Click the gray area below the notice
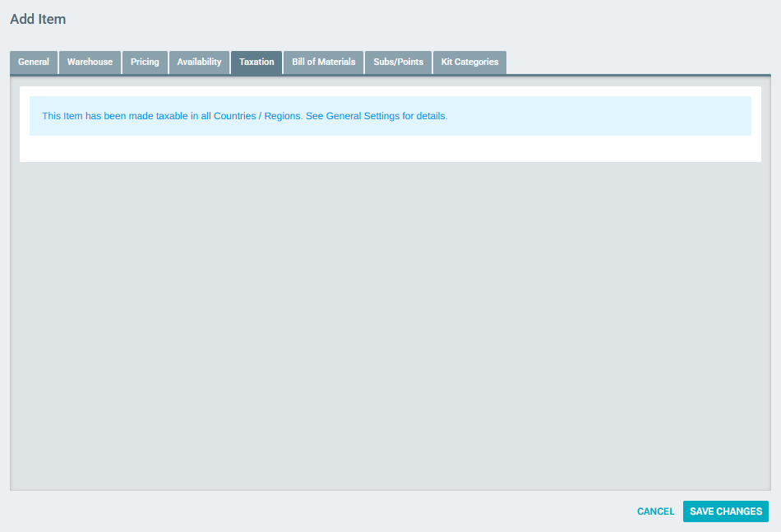The image size is (781, 532). (x=390, y=329)
